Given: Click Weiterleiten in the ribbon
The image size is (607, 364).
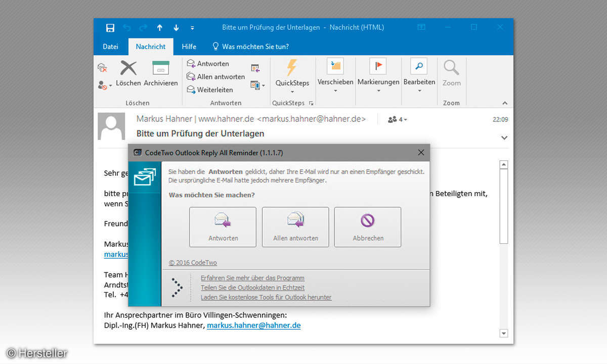Looking at the screenshot, I should 210,90.
